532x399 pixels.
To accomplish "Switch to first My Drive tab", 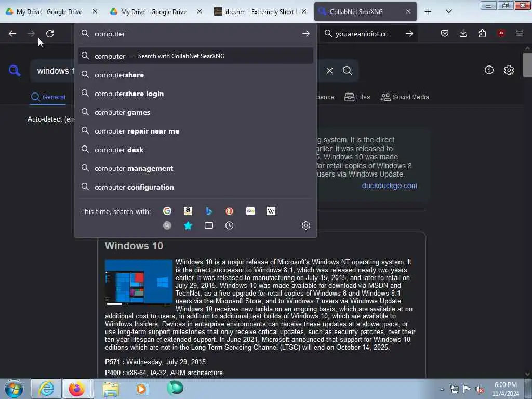I will point(49,11).
